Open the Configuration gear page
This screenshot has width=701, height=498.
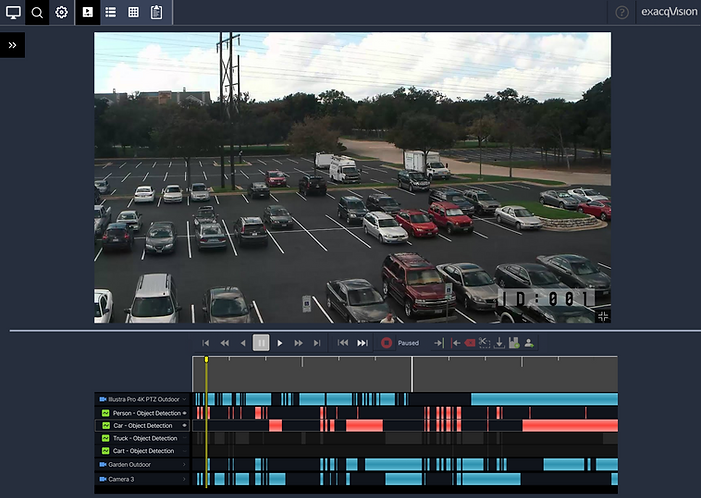[61, 12]
